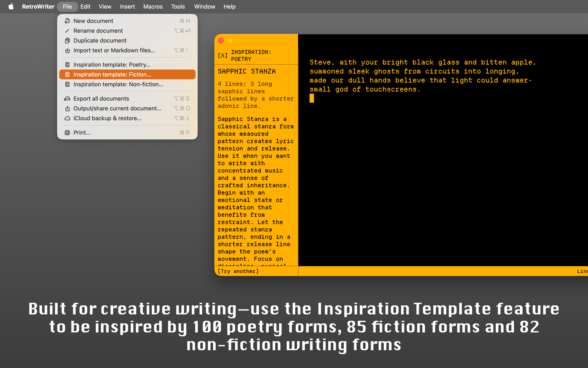This screenshot has width=588, height=368.
Task: Click the Non-fiction template icon
Action: pos(67,84)
